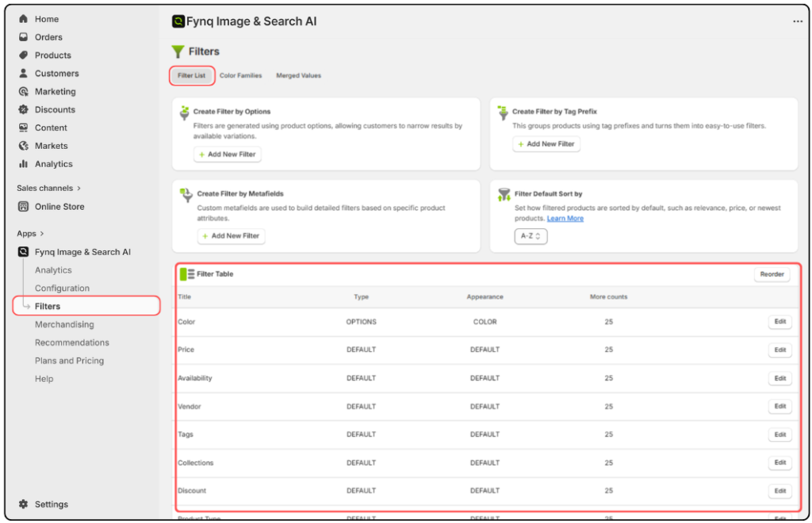Switch to the Color Families tab
Viewport: 812px width, 523px height.
click(241, 75)
